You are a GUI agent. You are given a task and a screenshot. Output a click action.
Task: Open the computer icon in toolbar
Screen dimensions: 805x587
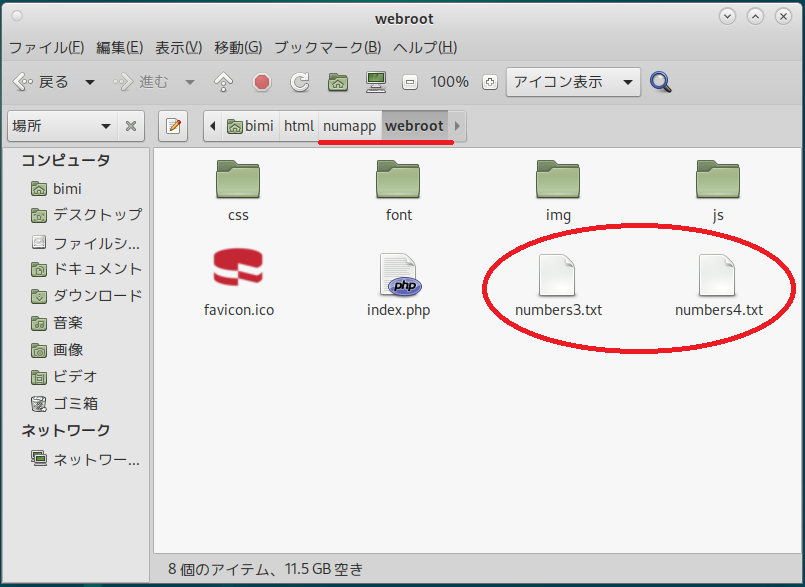point(376,82)
